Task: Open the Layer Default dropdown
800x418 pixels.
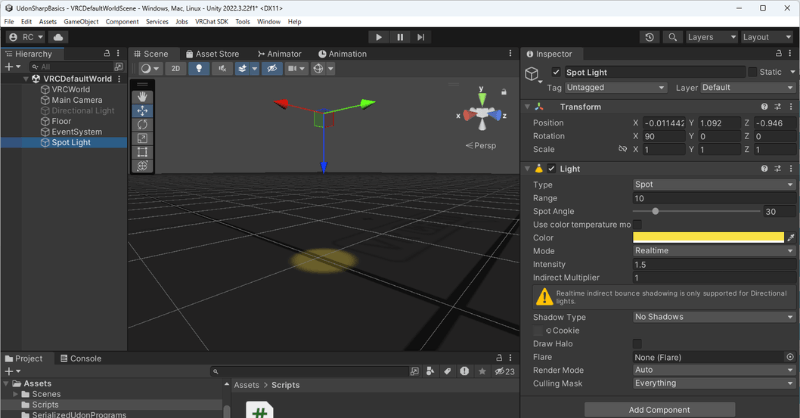Action: pos(748,88)
